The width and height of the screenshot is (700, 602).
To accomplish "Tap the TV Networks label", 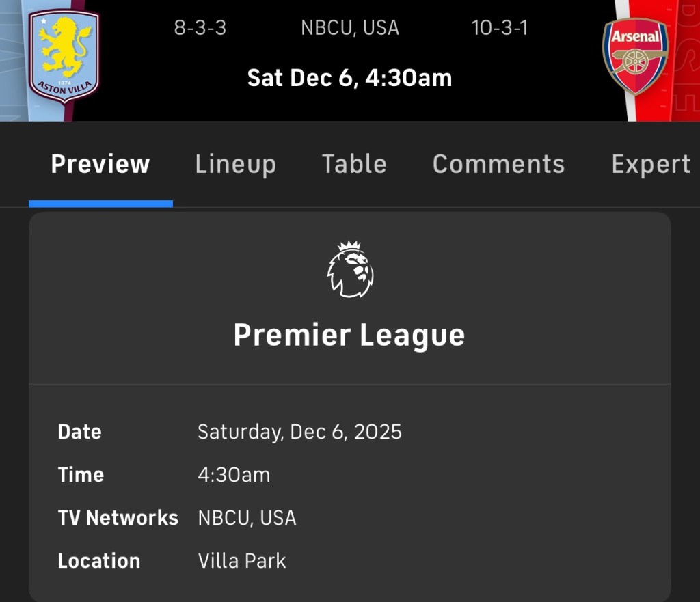I will click(118, 518).
